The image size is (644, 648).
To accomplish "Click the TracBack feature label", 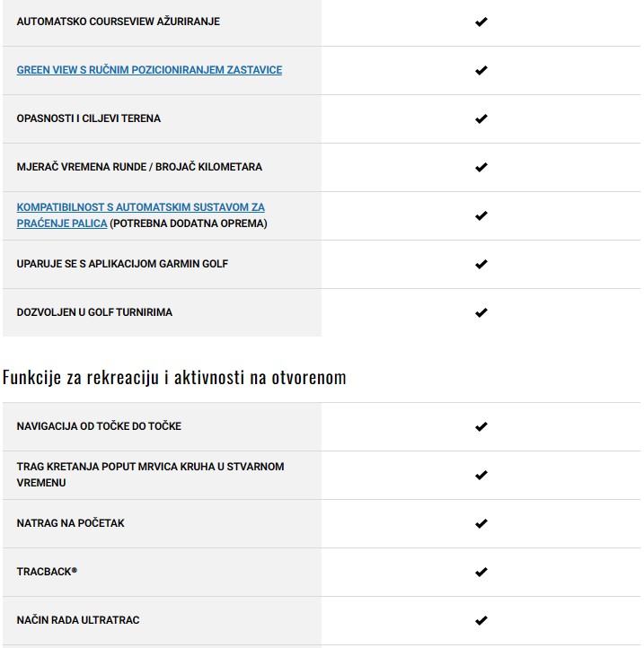I will [47, 572].
